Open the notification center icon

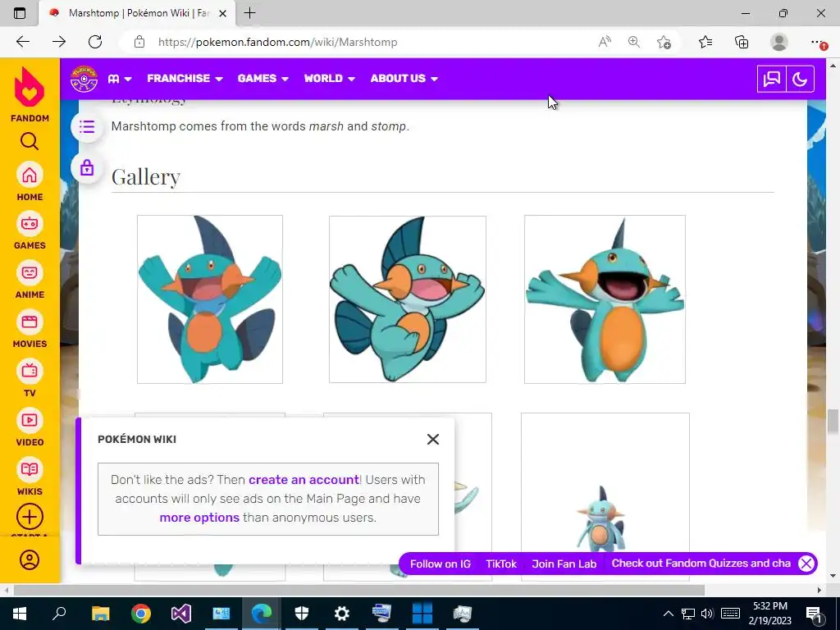click(815, 614)
